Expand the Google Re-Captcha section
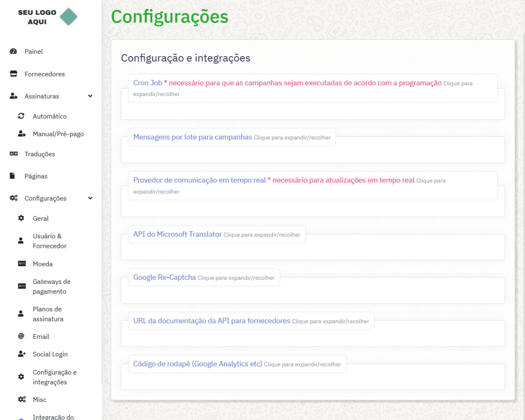The image size is (525, 420). tap(164, 277)
